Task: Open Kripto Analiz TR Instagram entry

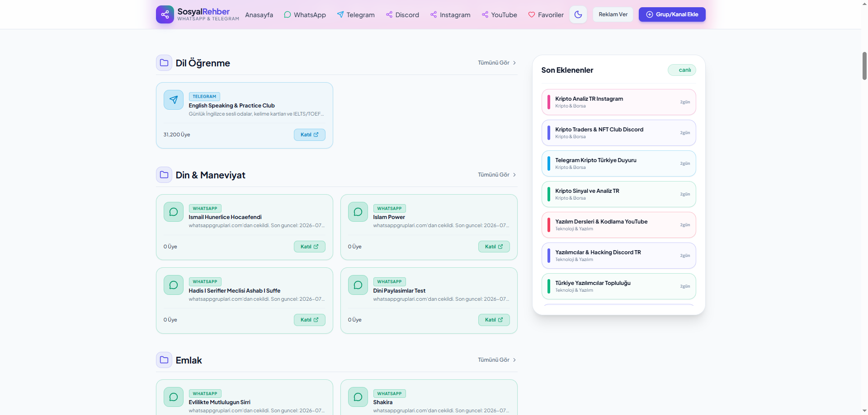Action: pos(618,102)
